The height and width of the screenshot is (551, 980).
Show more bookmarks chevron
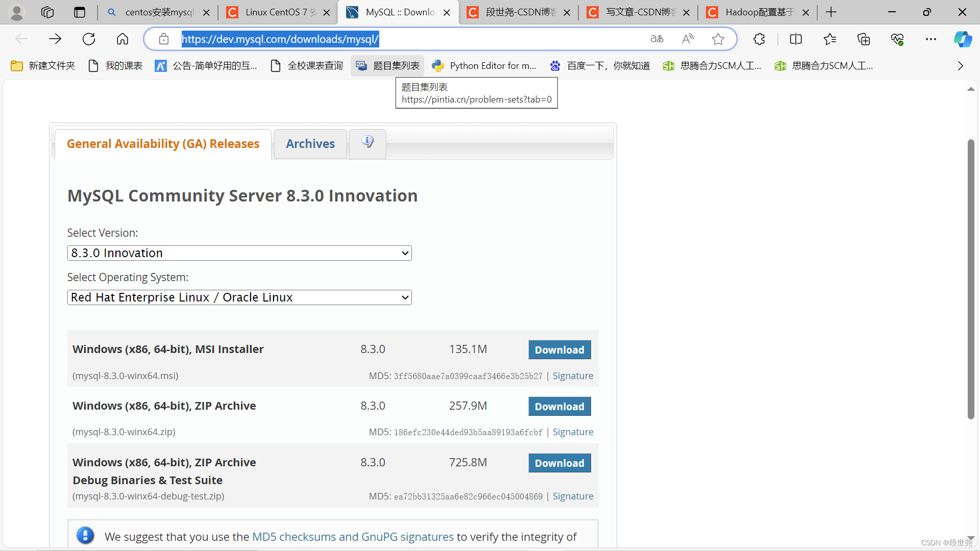(961, 66)
